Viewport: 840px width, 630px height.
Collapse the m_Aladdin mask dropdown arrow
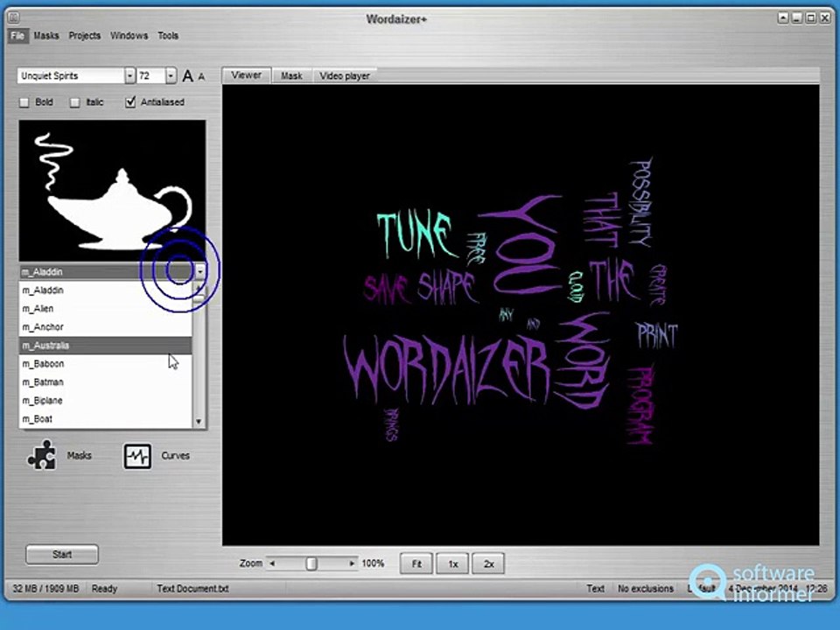click(199, 271)
